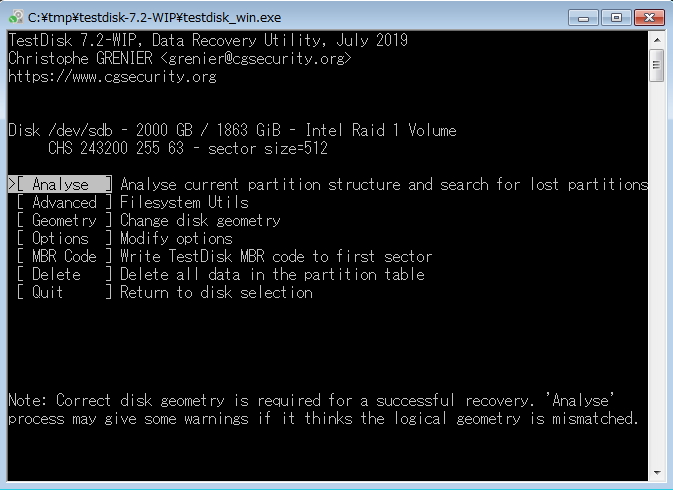Click the cgsecurity.org website URL

[x=112, y=77]
